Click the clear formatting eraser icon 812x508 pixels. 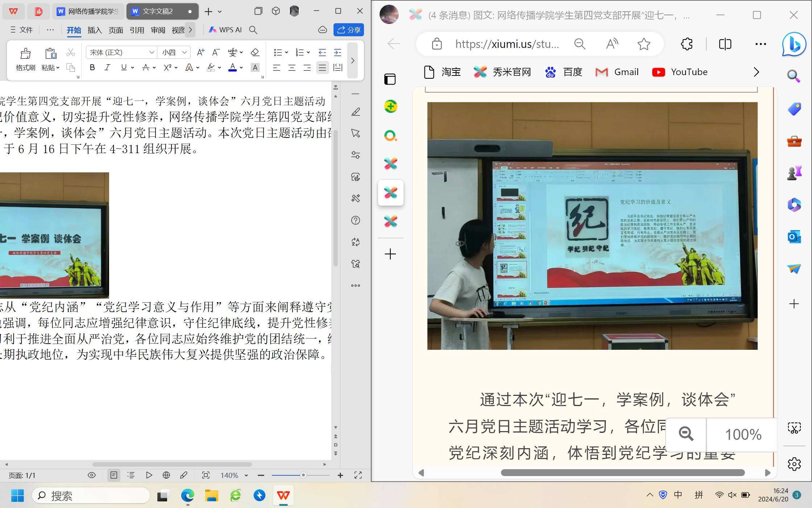coord(255,53)
